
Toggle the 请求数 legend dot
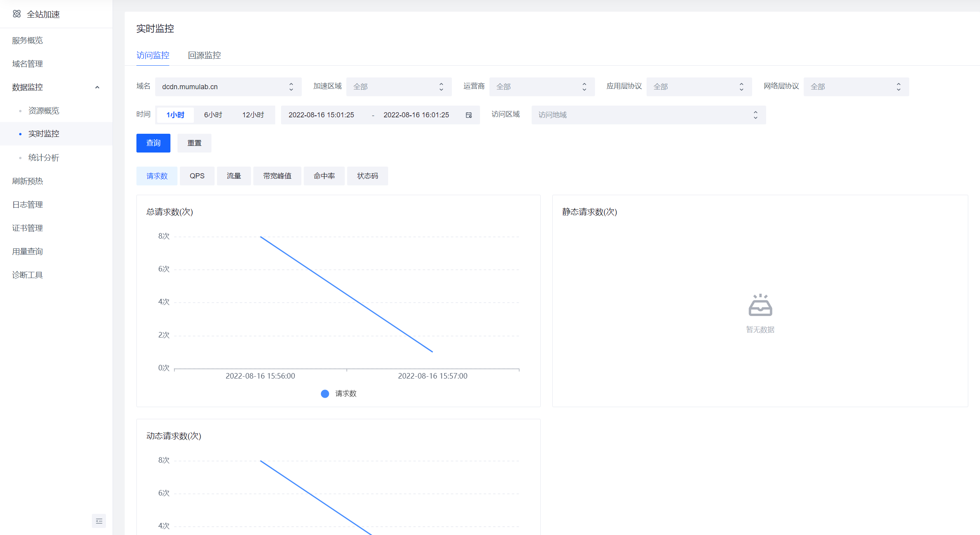pyautogui.click(x=325, y=394)
